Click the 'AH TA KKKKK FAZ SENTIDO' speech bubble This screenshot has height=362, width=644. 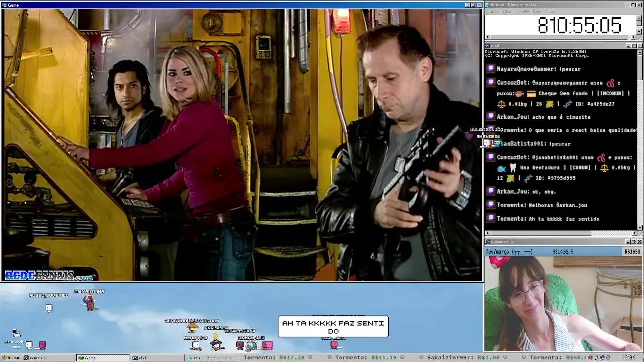[333, 327]
